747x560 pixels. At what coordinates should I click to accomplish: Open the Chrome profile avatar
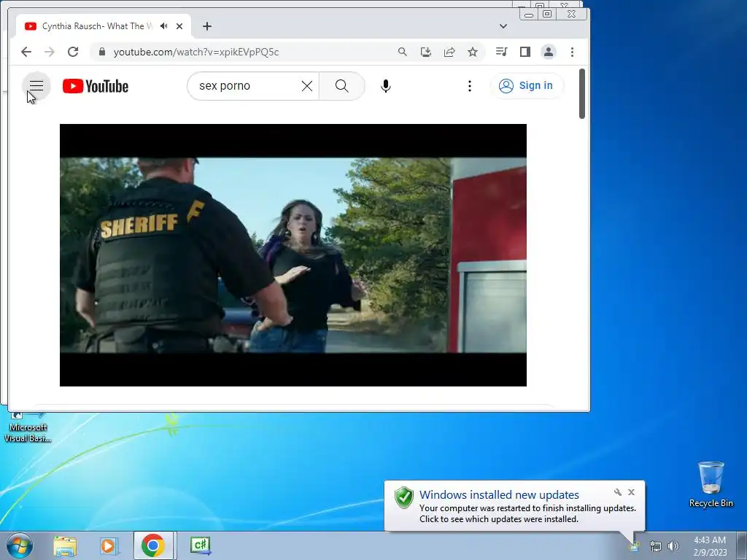549,52
